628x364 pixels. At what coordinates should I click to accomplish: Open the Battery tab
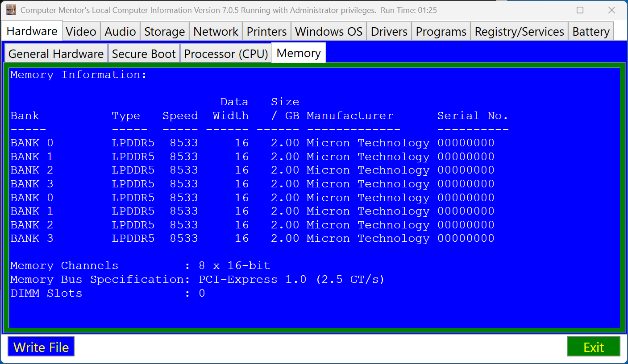591,32
